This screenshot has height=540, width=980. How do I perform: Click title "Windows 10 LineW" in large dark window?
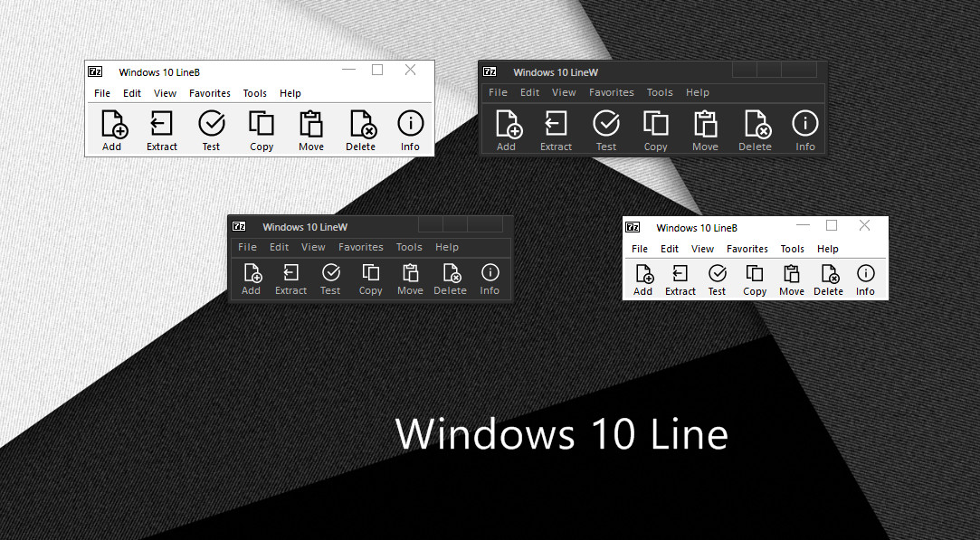tap(556, 72)
